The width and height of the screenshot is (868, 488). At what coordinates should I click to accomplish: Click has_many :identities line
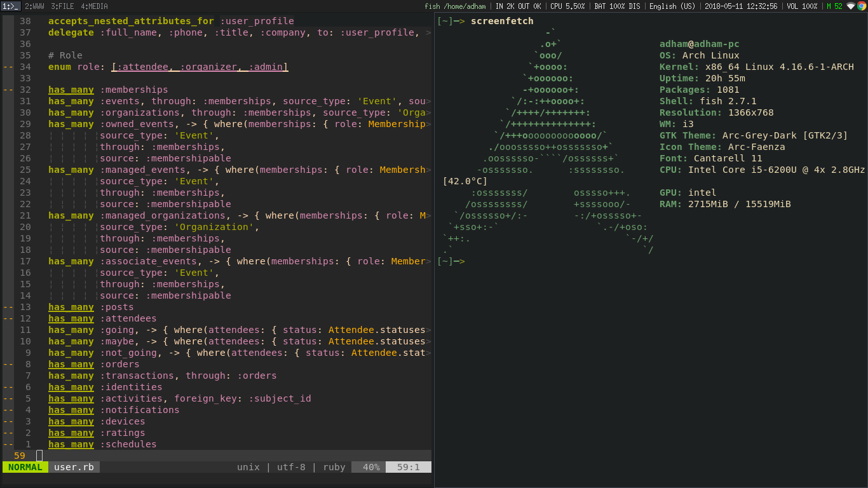[105, 387]
